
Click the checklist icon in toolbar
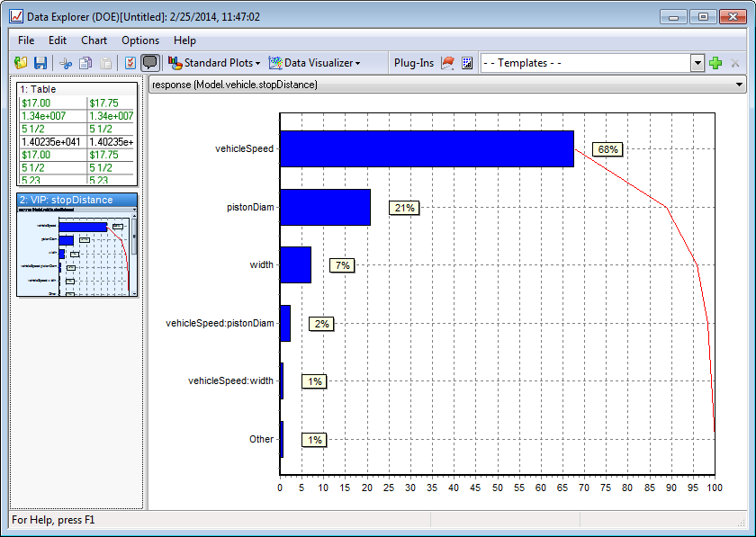tap(130, 63)
